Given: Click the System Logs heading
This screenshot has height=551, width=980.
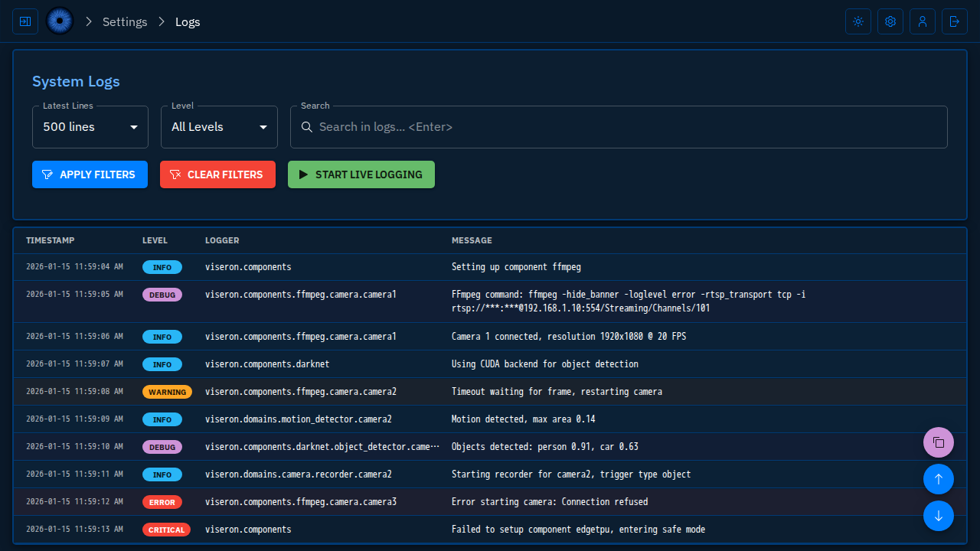Looking at the screenshot, I should [x=76, y=82].
